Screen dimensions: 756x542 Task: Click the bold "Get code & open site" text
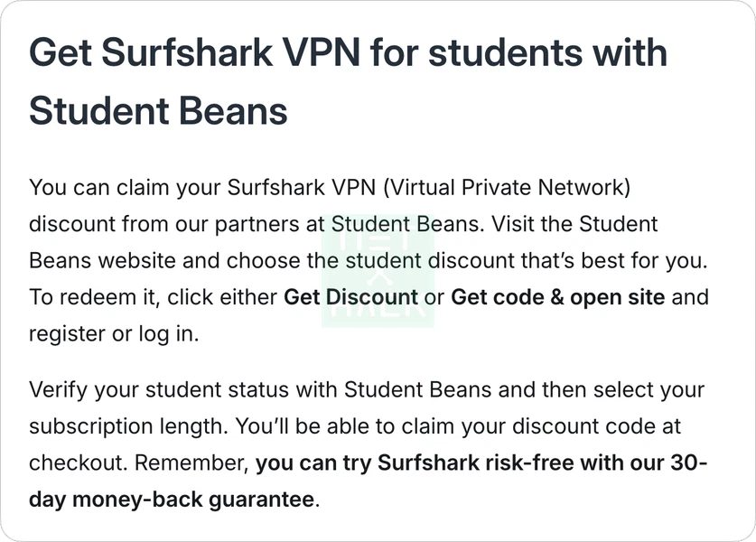[557, 297]
